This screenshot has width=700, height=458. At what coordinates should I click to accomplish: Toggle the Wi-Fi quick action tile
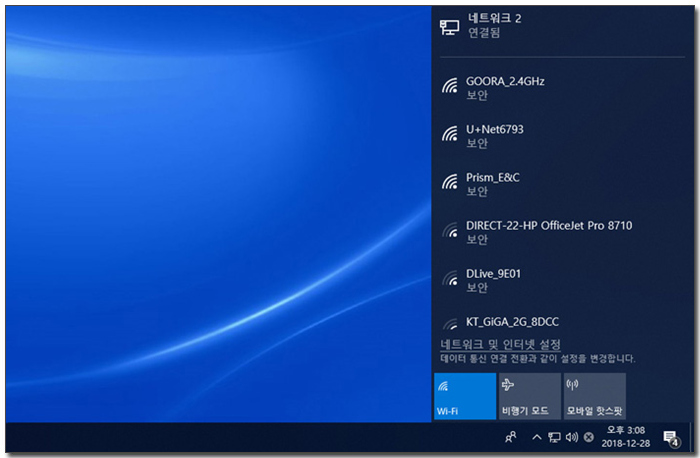465,396
